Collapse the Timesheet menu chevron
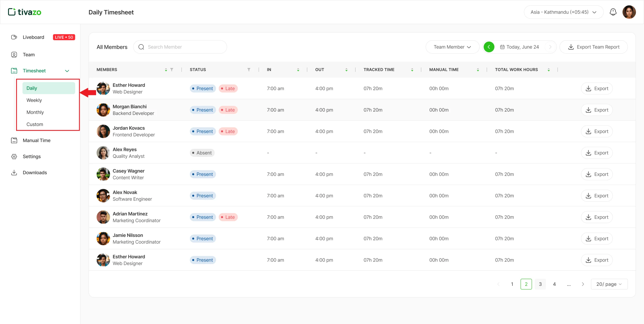 (x=67, y=71)
